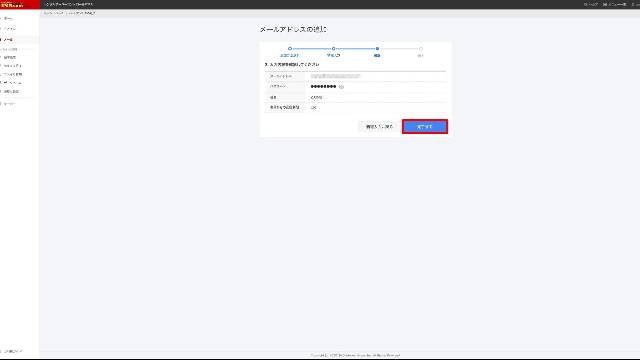Screen dimensions: 640x360
Task: Click the blurred email address value
Action: pos(336,76)
